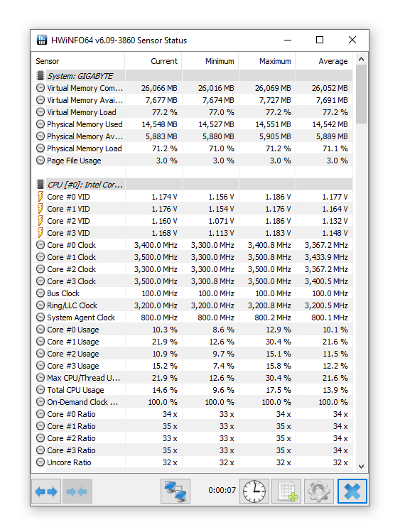Click the scrollbar up arrow
Screen dimensions: 405x532
pos(361,60)
